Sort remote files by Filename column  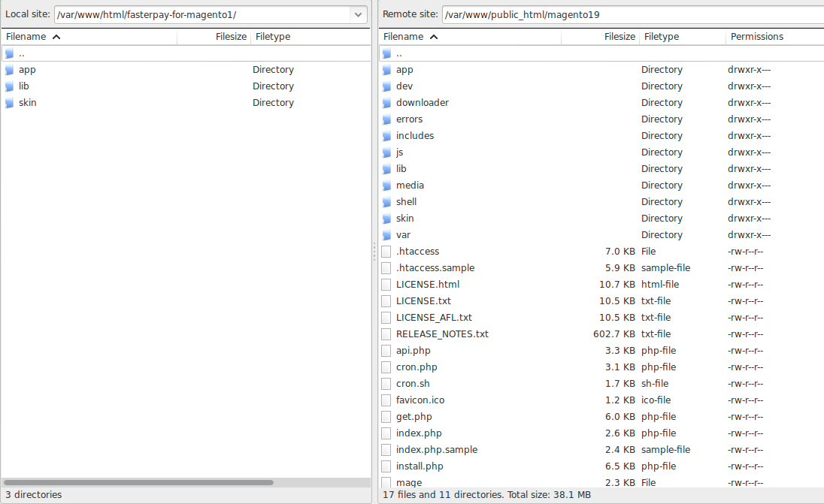[470, 37]
